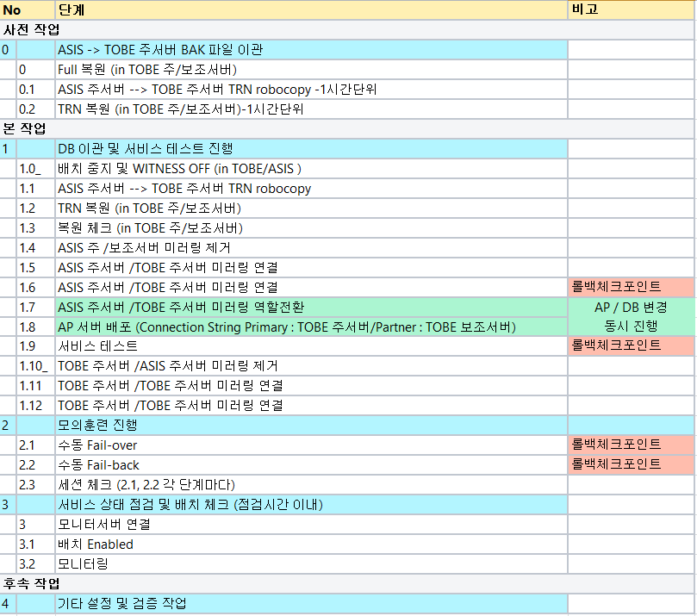Click the '단계' column header

pos(311,9)
